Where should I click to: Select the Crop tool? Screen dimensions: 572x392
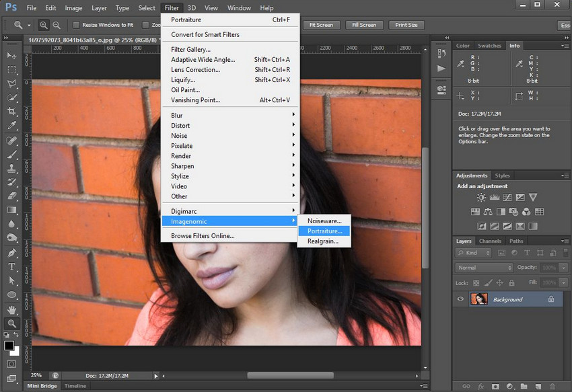tap(11, 112)
